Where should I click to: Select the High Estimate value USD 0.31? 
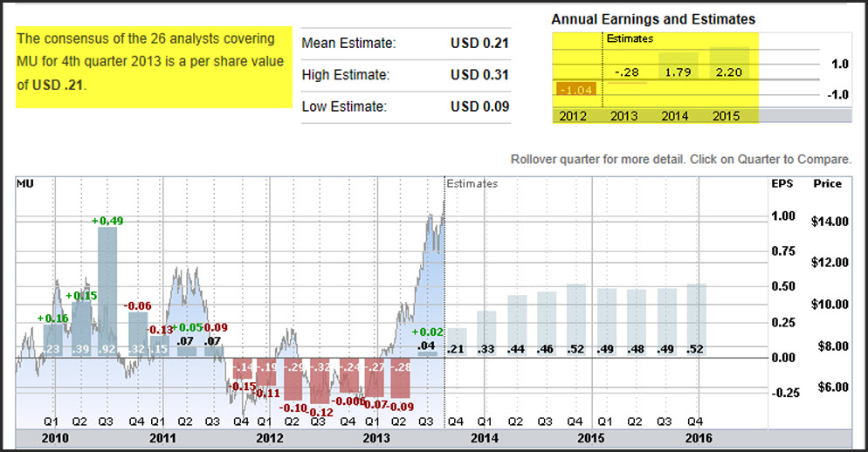pos(479,75)
